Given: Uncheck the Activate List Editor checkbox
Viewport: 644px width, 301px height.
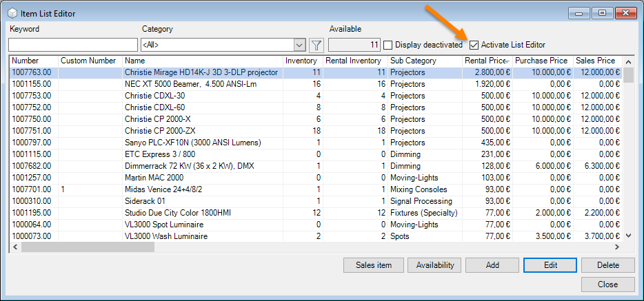Looking at the screenshot, I should pyautogui.click(x=474, y=45).
